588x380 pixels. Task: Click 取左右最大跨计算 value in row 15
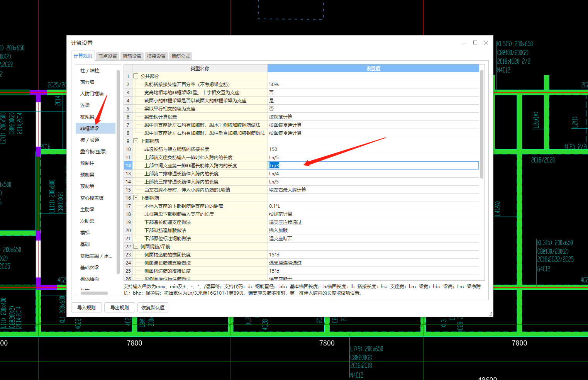click(373, 190)
